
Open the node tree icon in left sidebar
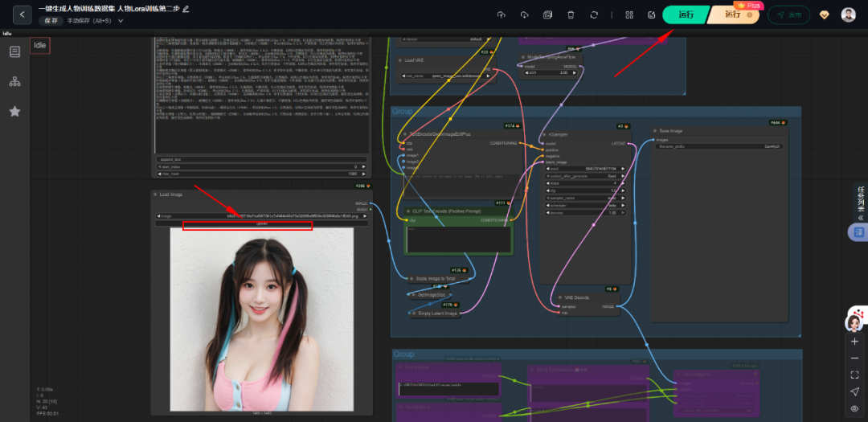15,81
